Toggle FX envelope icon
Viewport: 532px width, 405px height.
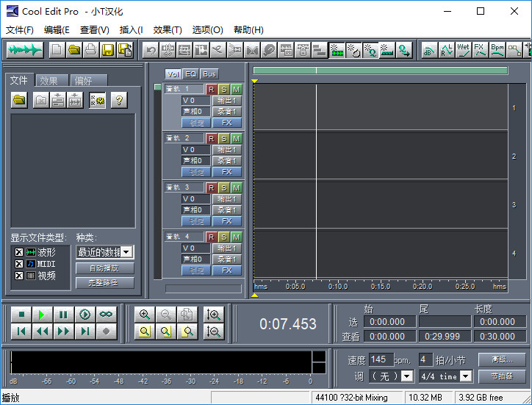pyautogui.click(x=480, y=50)
